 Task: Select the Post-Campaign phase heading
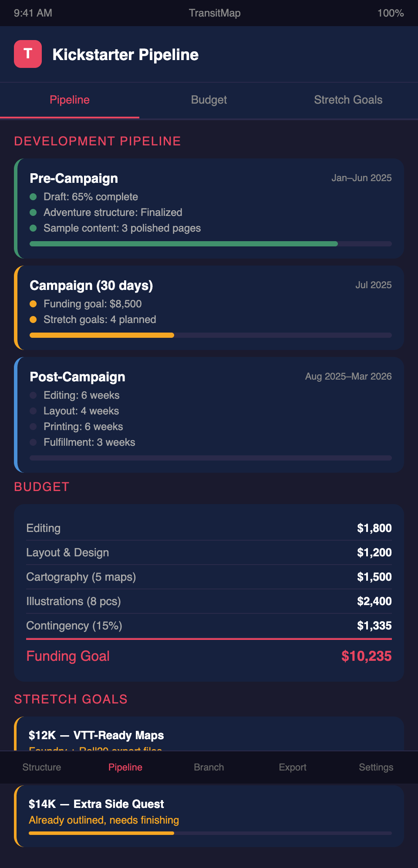(78, 377)
